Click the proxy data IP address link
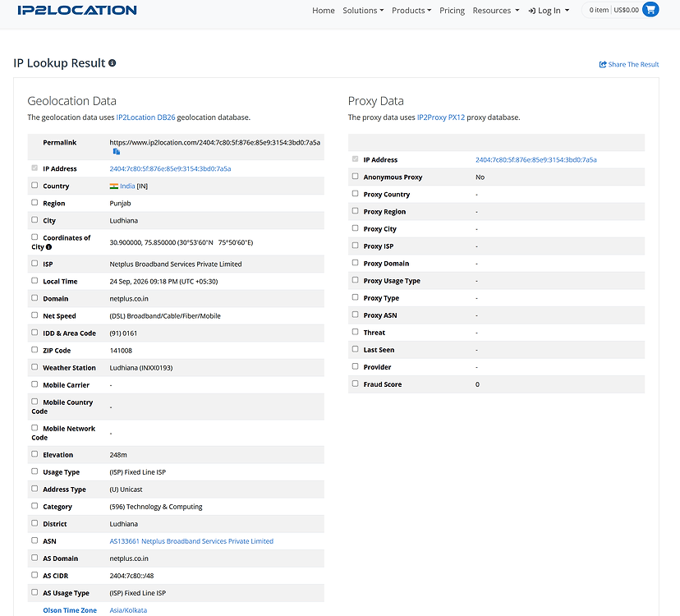Image resolution: width=680 pixels, height=616 pixels. pyautogui.click(x=536, y=159)
